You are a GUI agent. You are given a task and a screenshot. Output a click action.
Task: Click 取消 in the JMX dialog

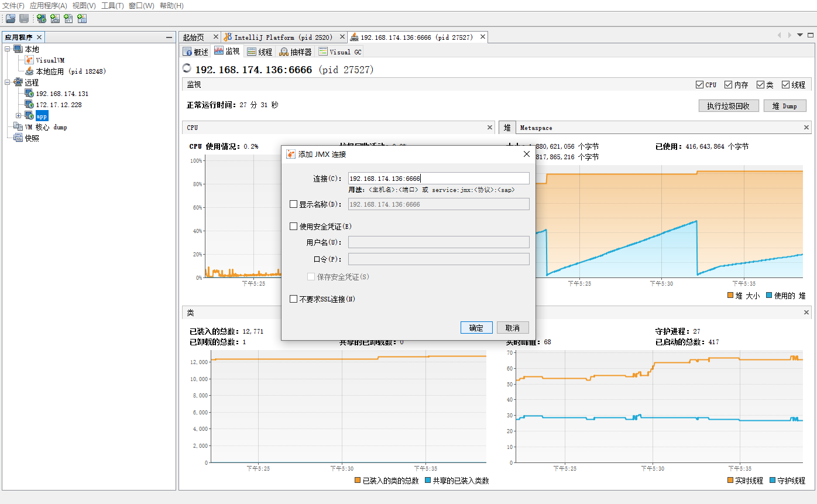pyautogui.click(x=513, y=328)
